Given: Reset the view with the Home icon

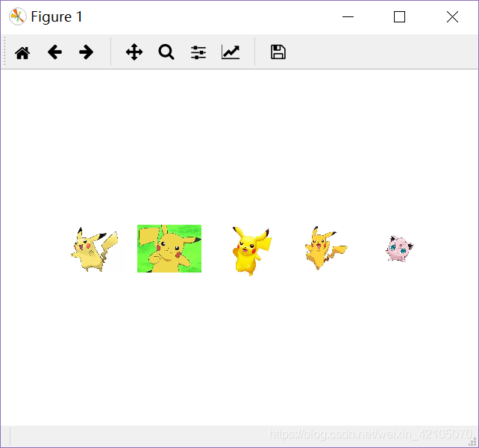Looking at the screenshot, I should coord(22,52).
